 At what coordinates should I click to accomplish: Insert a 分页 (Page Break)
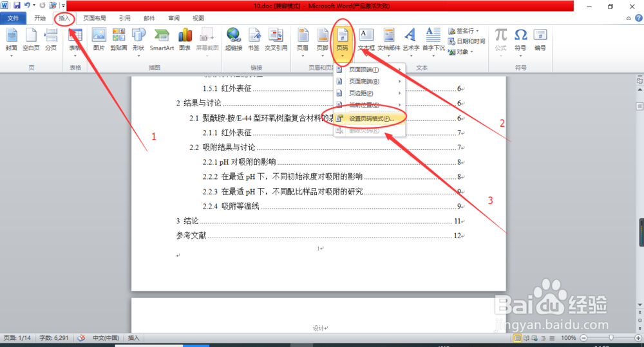[51, 40]
